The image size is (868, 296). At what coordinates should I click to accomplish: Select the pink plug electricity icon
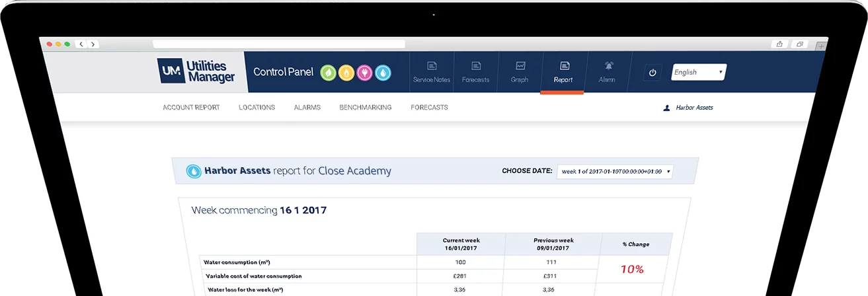[365, 72]
